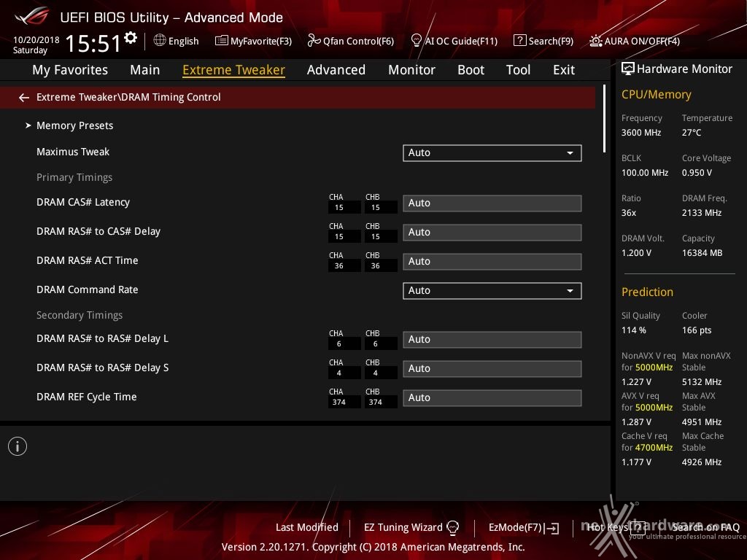Open the DRAM Command Rate dropdown
747x560 pixels.
492,290
